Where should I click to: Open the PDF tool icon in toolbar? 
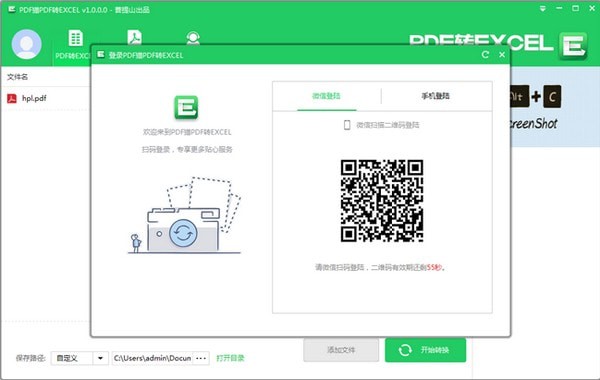click(134, 37)
